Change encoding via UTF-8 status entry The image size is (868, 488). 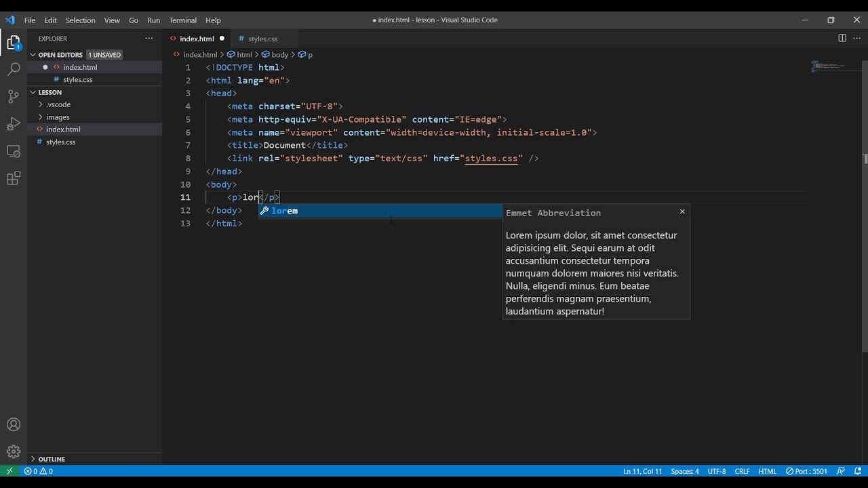point(717,471)
